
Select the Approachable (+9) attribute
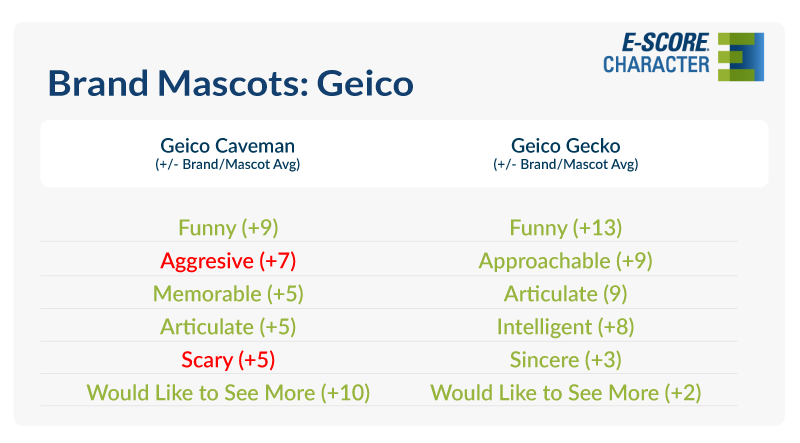[x=565, y=261]
